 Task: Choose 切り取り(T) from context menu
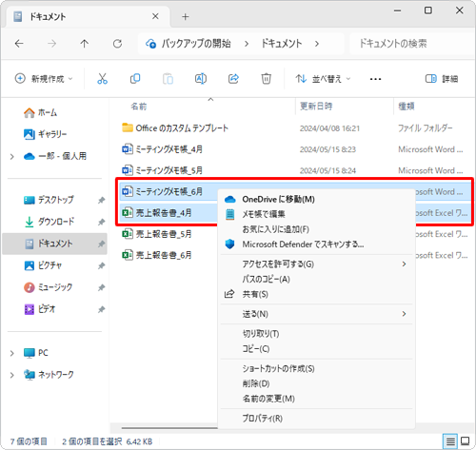[316, 334]
